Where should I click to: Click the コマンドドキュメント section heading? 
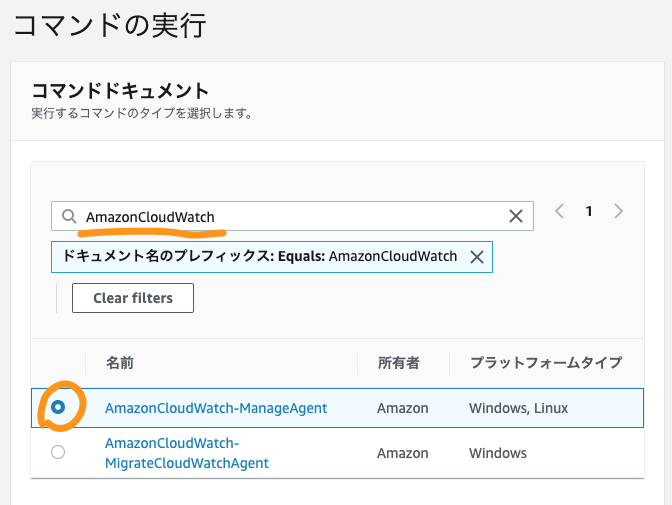120,90
